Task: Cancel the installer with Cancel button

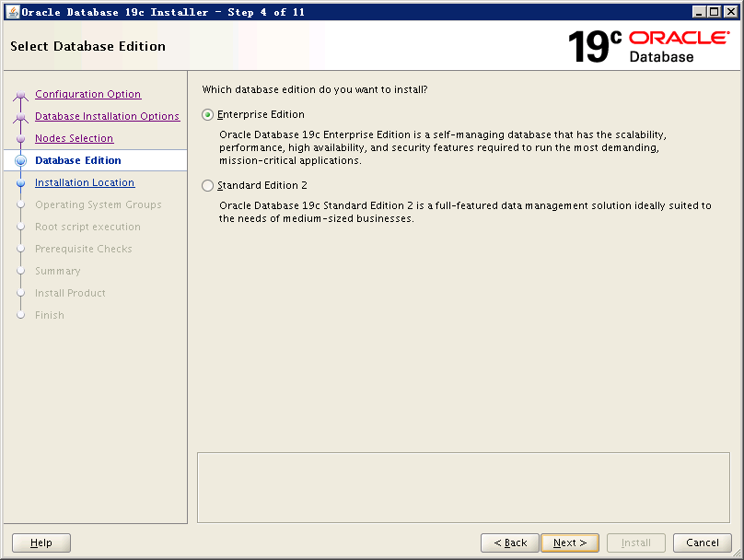Action: point(703,542)
